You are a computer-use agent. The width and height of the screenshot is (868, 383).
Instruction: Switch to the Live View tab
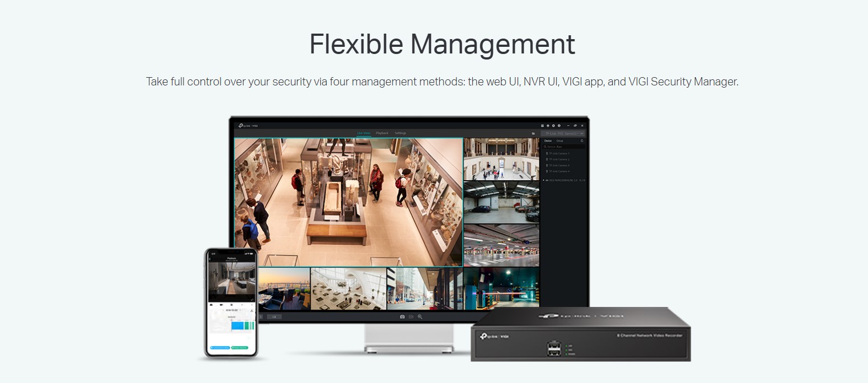[363, 133]
